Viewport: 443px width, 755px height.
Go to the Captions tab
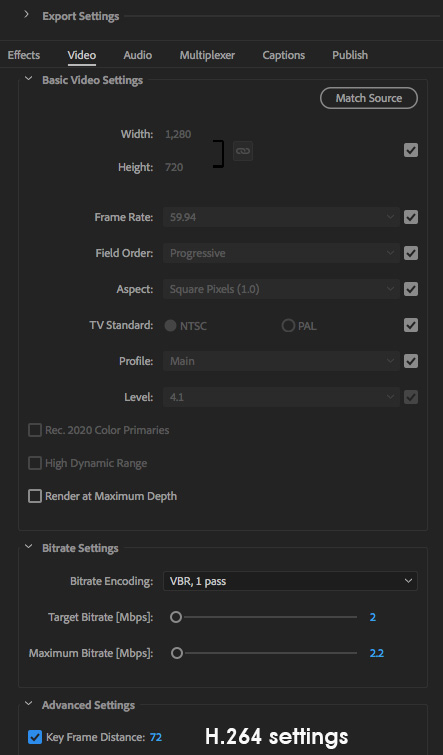tap(284, 55)
